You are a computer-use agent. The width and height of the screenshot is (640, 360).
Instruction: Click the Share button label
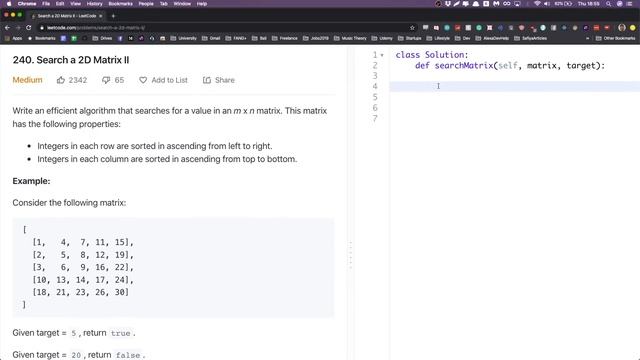click(x=224, y=80)
